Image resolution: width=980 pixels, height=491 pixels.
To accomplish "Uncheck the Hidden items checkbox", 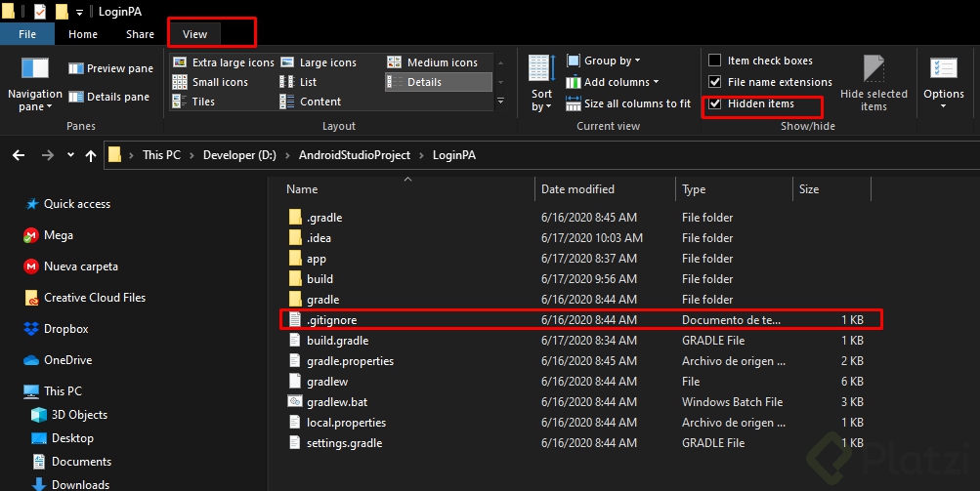I will point(715,103).
